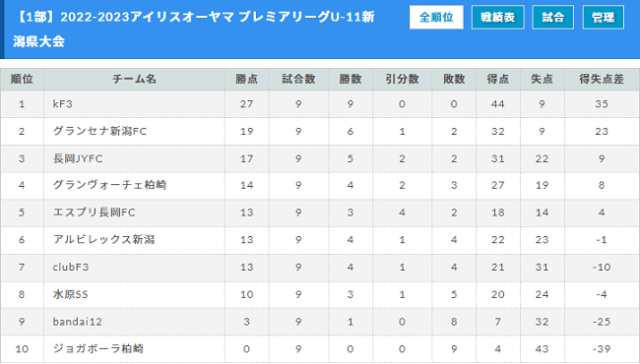
Task: Select グランヴォーチェ柏崎 team entry
Action: [x=109, y=185]
